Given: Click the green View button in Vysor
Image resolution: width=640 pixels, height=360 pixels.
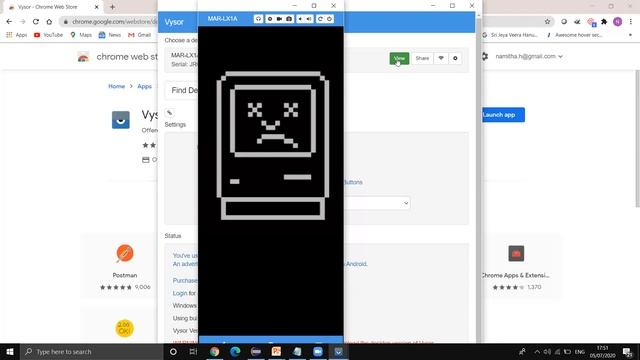Looking at the screenshot, I should (399, 58).
